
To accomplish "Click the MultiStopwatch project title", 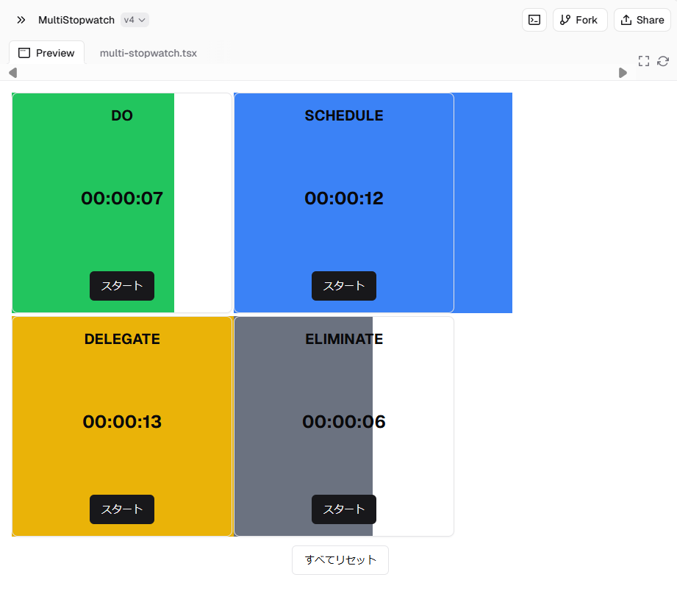I will tap(76, 20).
